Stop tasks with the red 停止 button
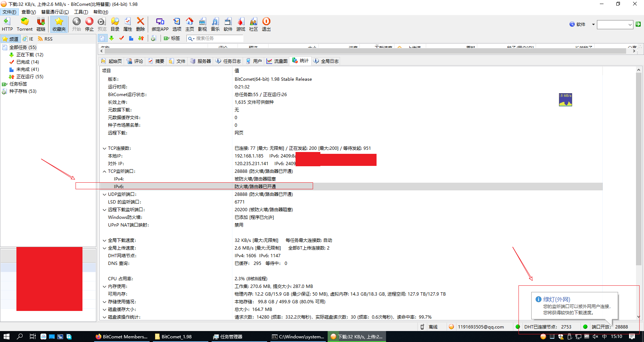 [89, 24]
